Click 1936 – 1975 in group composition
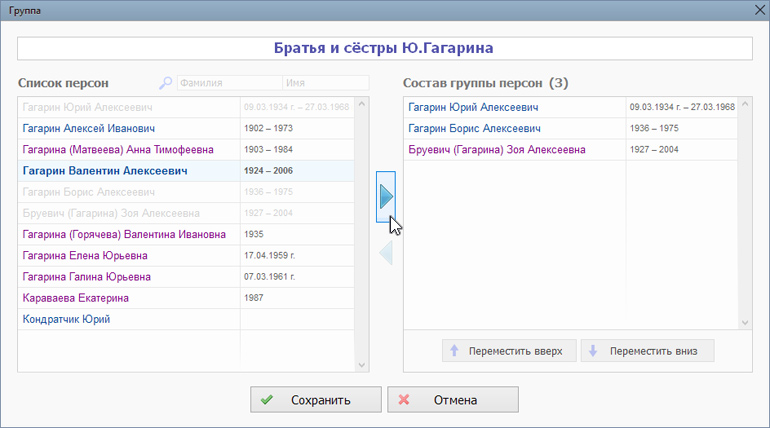 (x=682, y=129)
